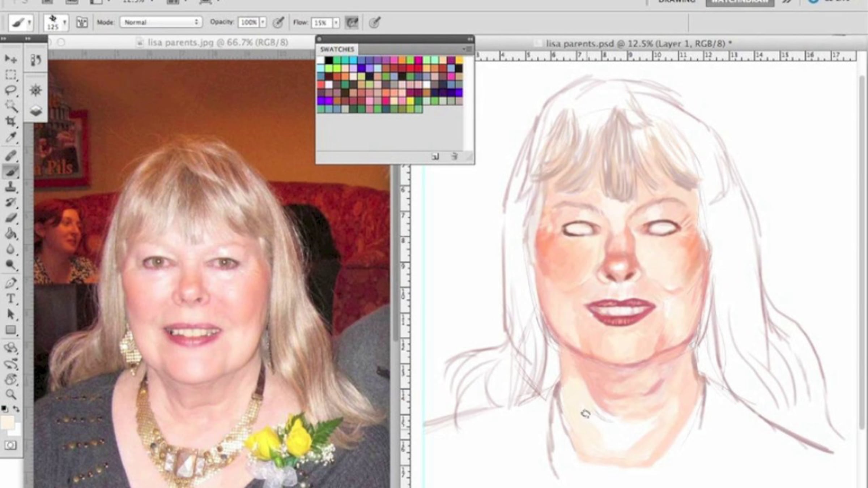The image size is (868, 488).
Task: Select the Zoom tool in toolbox
Action: pos(11,394)
